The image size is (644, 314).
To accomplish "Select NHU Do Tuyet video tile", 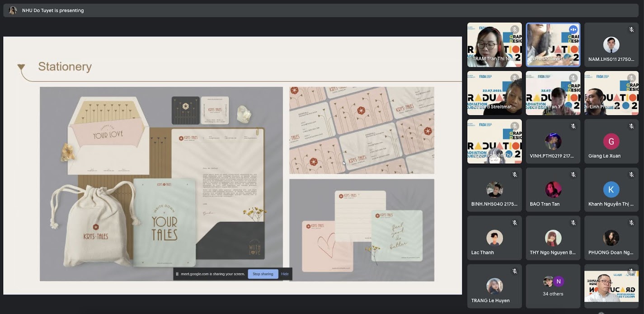I will [x=553, y=45].
